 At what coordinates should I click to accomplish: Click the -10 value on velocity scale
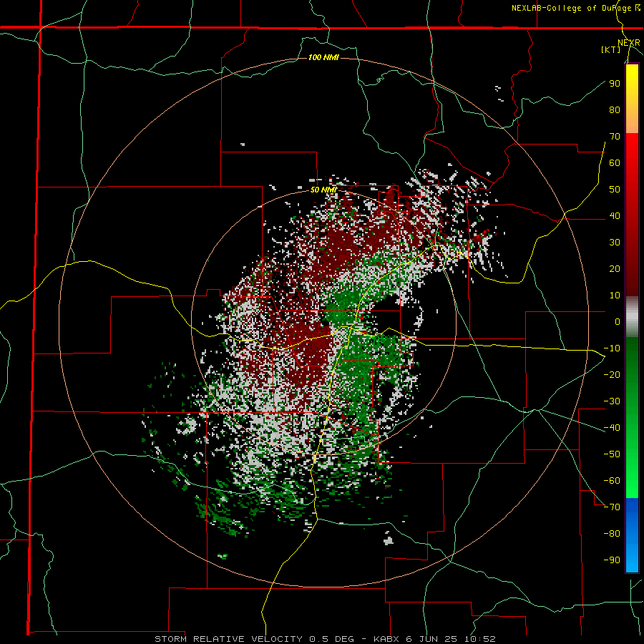pyautogui.click(x=612, y=348)
